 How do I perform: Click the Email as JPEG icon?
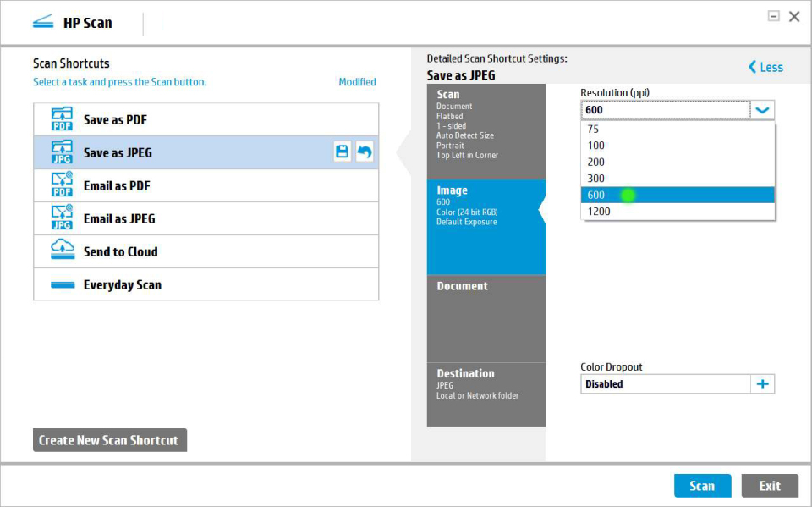62,218
